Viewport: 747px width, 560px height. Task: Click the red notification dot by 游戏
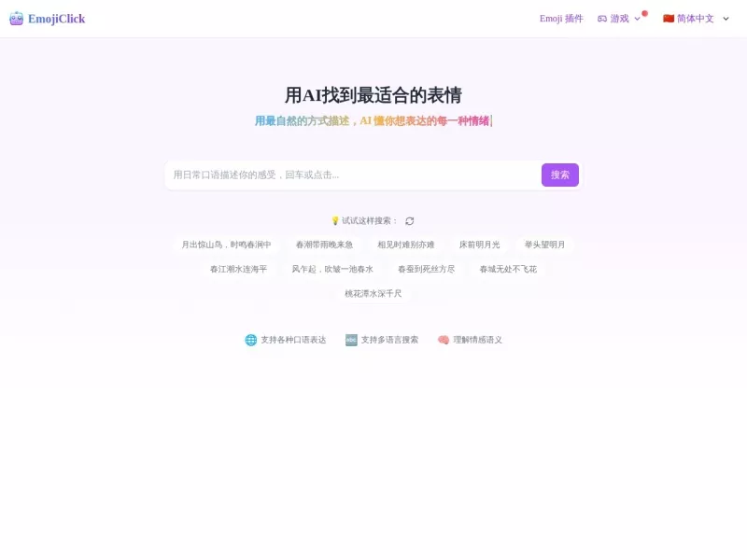[644, 13]
